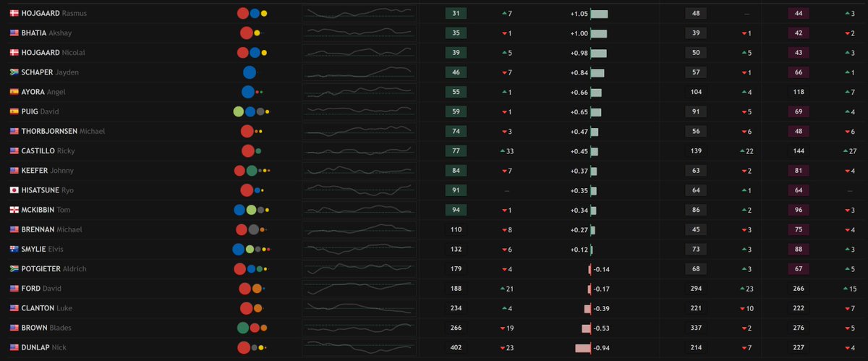
Task: Click the bubble cluster in Johnny Keefer's row
Action: (252, 171)
